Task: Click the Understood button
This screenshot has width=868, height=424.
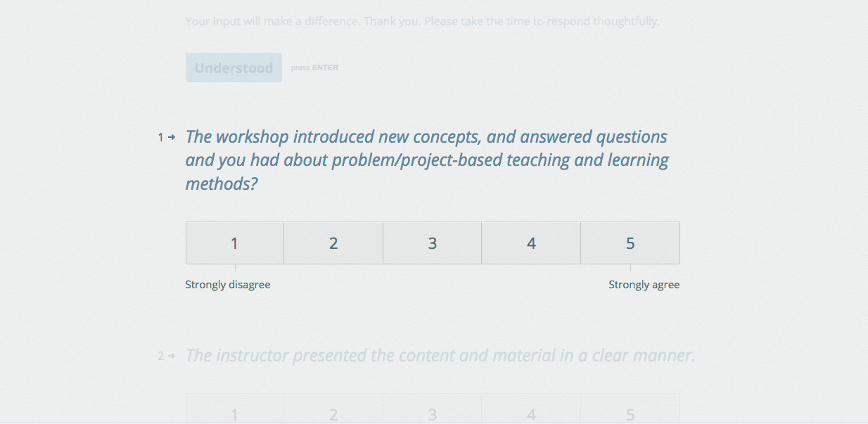Action: point(234,68)
